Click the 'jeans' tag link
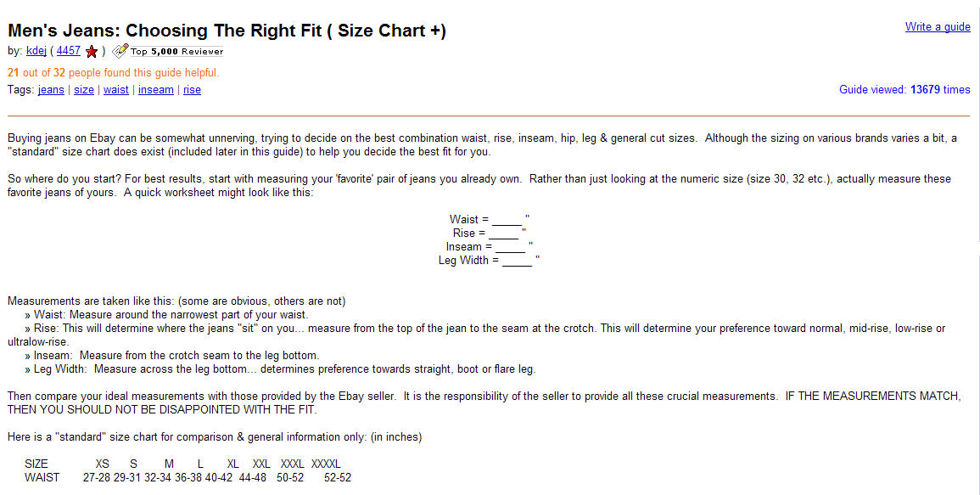 [51, 89]
